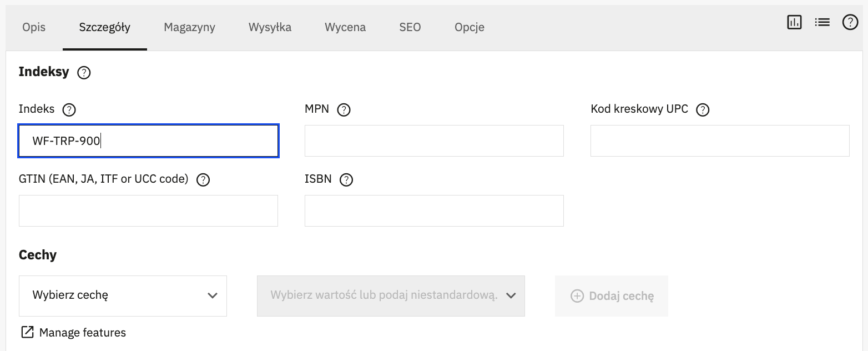Click the external link icon by Manage features

click(x=27, y=332)
